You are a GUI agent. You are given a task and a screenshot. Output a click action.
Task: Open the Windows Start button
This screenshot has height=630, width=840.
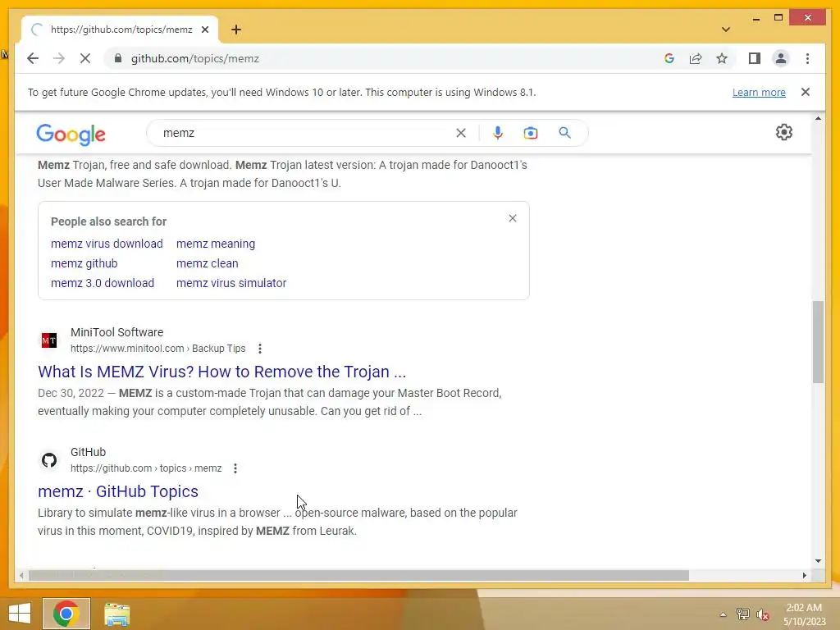pyautogui.click(x=20, y=614)
